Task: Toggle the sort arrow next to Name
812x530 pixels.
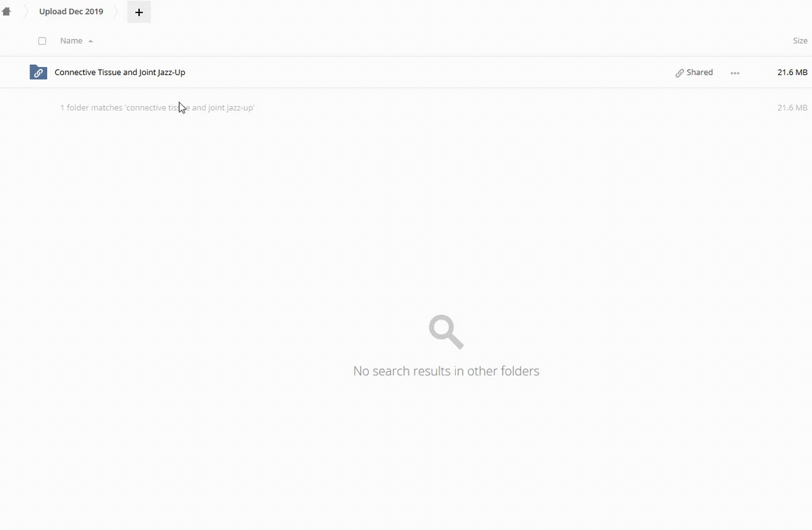Action: point(91,41)
